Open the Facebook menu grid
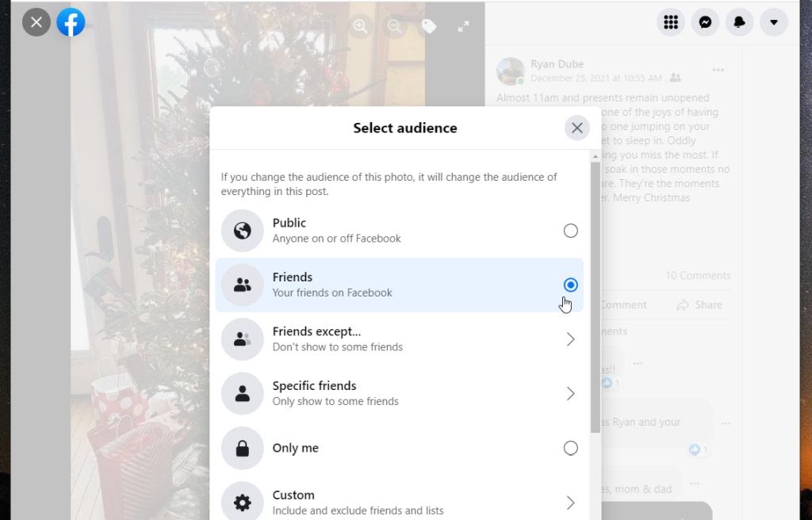The height and width of the screenshot is (520, 812). click(x=671, y=22)
